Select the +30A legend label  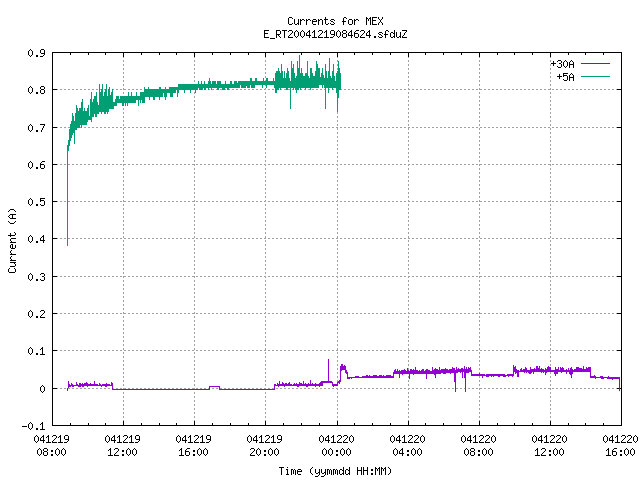pos(562,64)
